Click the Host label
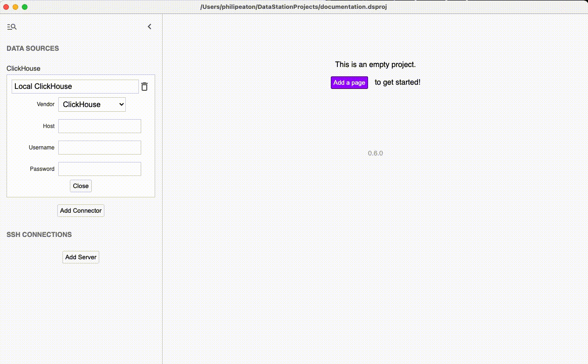The width and height of the screenshot is (588, 364). pyautogui.click(x=49, y=126)
